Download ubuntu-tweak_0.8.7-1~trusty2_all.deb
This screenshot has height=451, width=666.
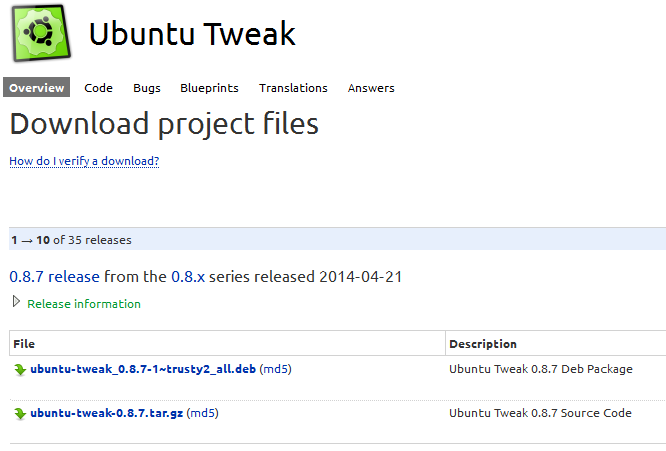coord(143,369)
